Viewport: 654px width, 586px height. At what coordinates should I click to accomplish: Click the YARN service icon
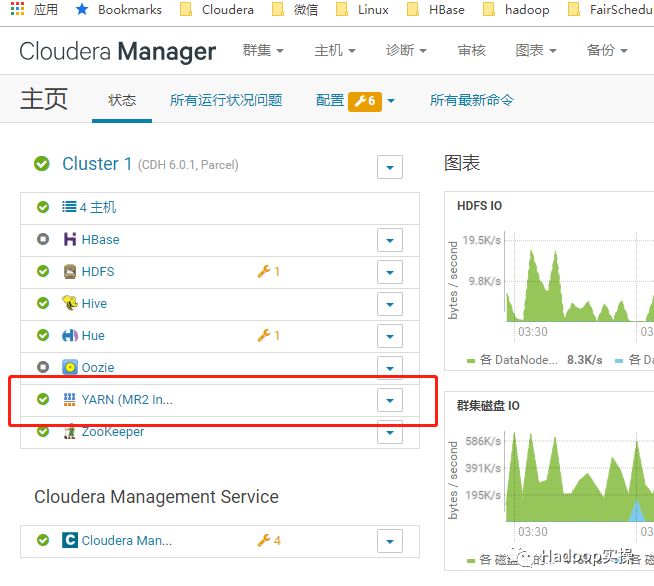click(70, 400)
